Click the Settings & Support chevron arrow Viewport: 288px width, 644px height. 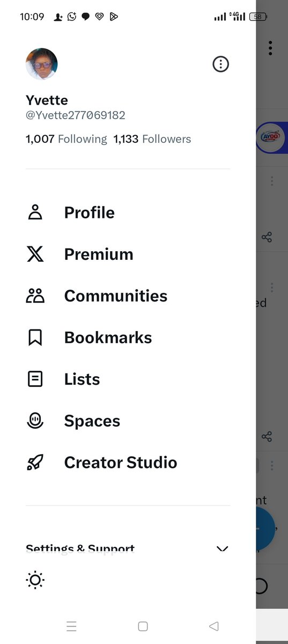point(222,548)
